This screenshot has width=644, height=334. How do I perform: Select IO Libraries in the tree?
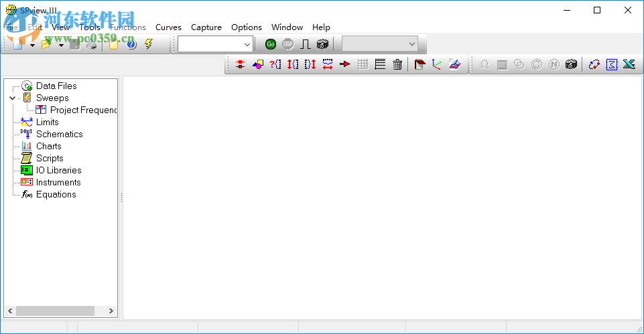(x=59, y=170)
